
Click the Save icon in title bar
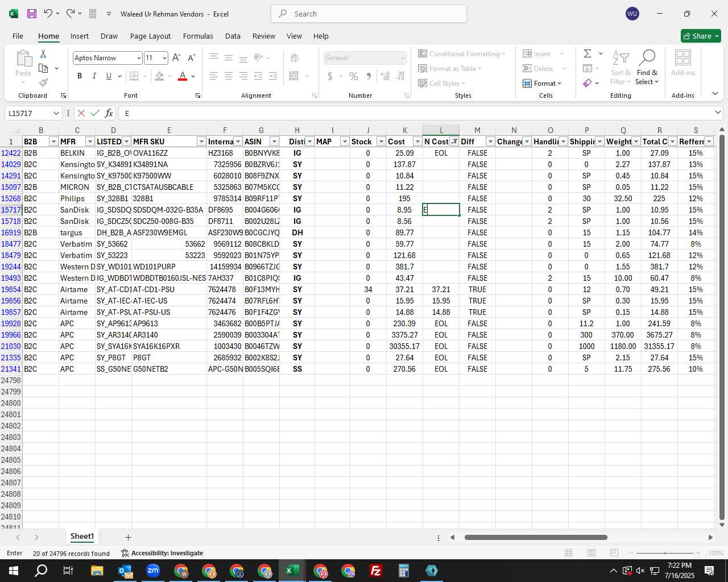(32, 14)
